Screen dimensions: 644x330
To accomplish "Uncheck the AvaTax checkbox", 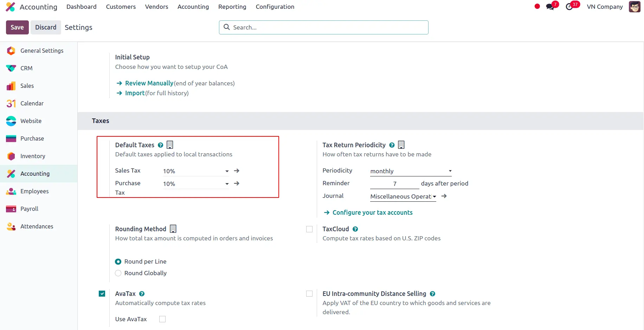I will 102,294.
